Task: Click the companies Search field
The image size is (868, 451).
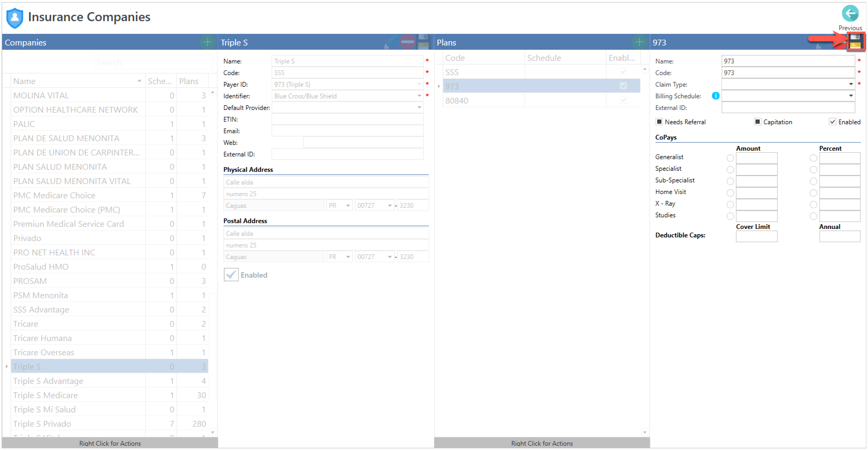Action: (x=153, y=63)
